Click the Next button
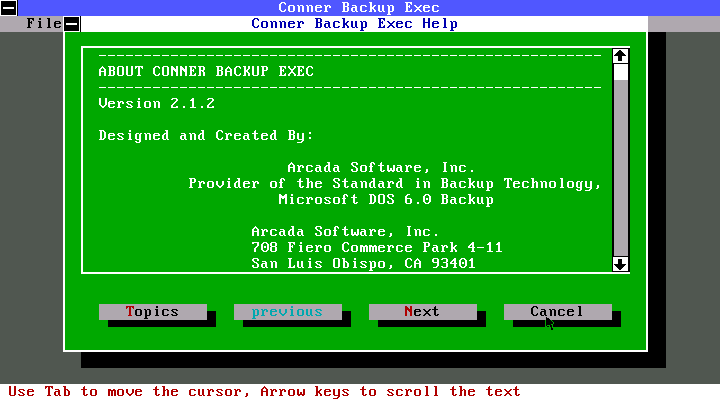720x400 pixels. 422,311
